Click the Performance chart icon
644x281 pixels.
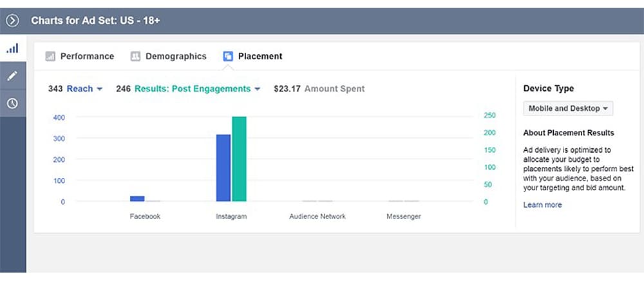50,57
